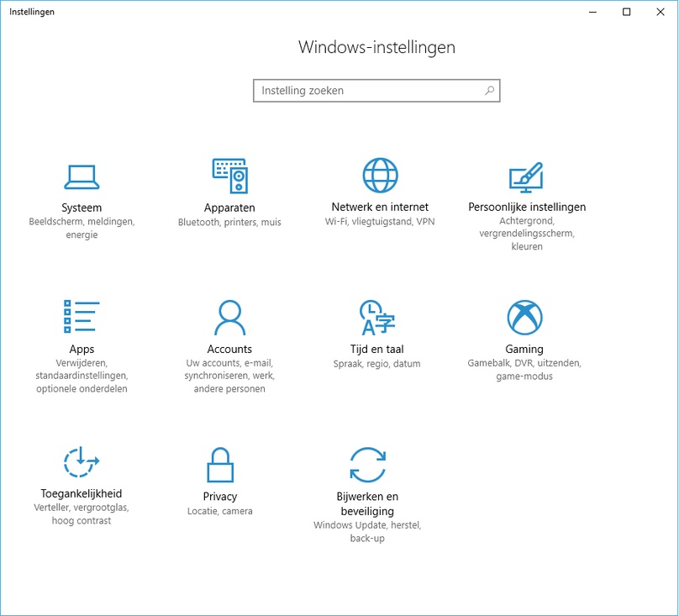Open Persoonlijke instellingen via the paintbrush icon
679x616 pixels.
[526, 176]
